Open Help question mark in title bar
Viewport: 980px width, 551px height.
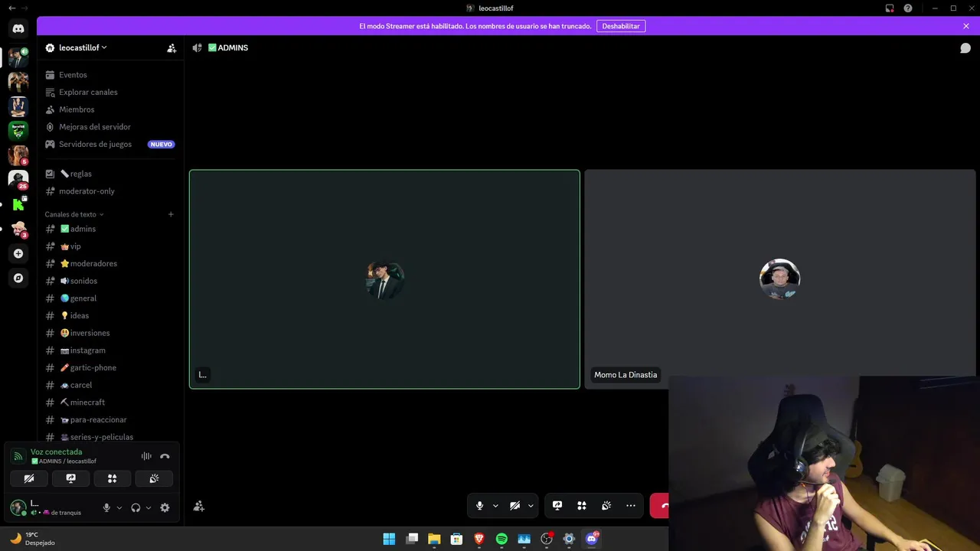pyautogui.click(x=908, y=8)
